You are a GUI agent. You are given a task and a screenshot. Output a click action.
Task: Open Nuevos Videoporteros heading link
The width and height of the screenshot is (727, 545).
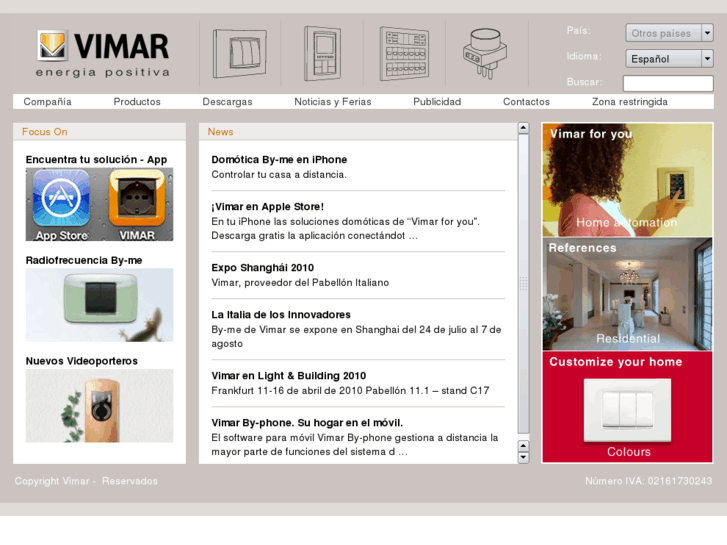click(x=82, y=361)
